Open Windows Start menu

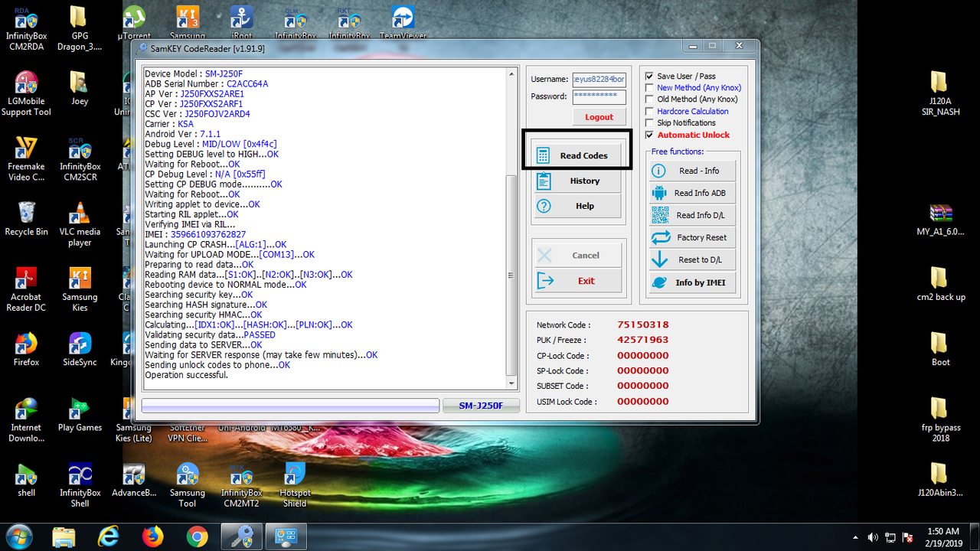[18, 537]
